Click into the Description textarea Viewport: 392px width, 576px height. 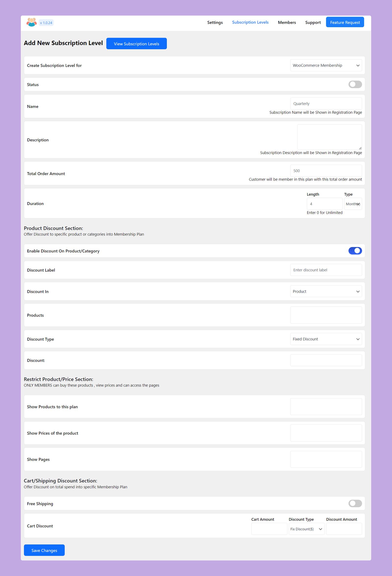[x=330, y=137]
